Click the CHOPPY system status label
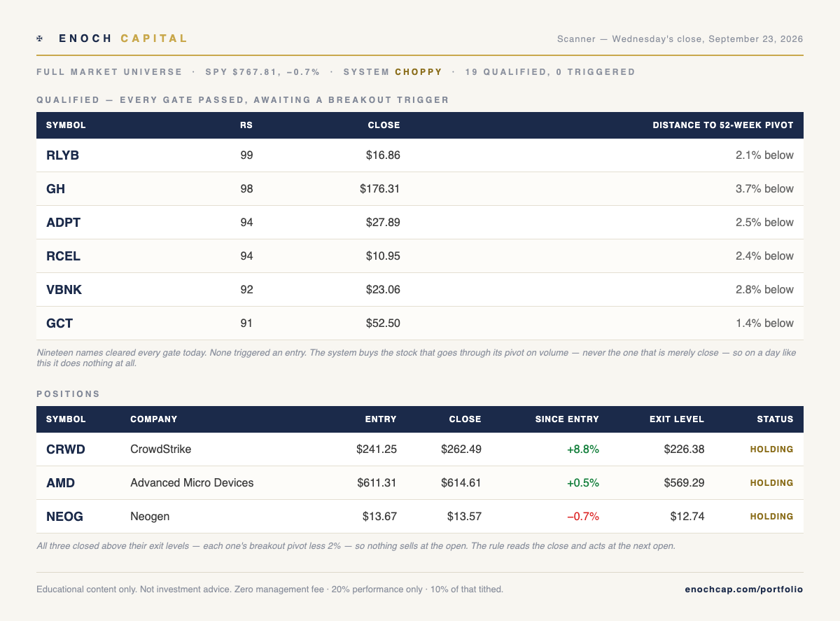 pos(419,72)
